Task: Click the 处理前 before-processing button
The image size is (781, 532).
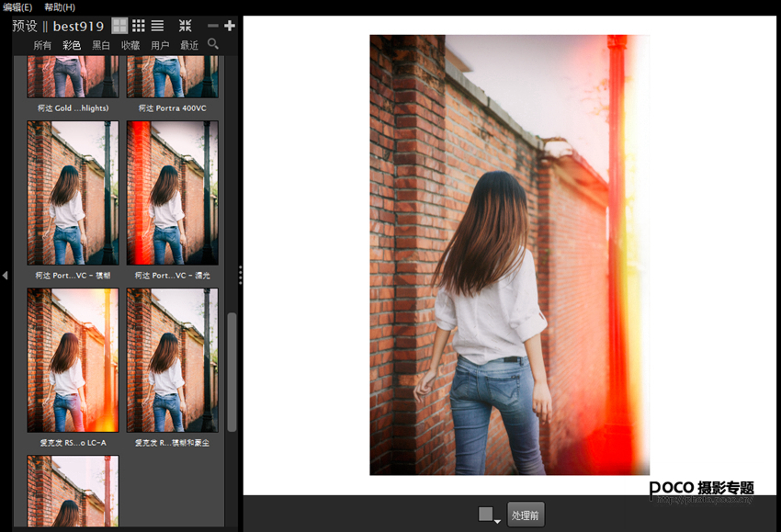Action: click(x=526, y=515)
